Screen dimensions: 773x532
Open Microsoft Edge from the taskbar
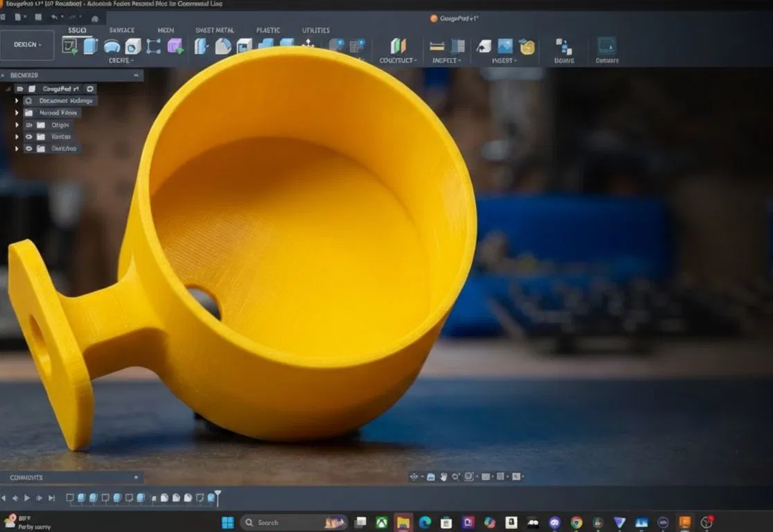pyautogui.click(x=425, y=522)
